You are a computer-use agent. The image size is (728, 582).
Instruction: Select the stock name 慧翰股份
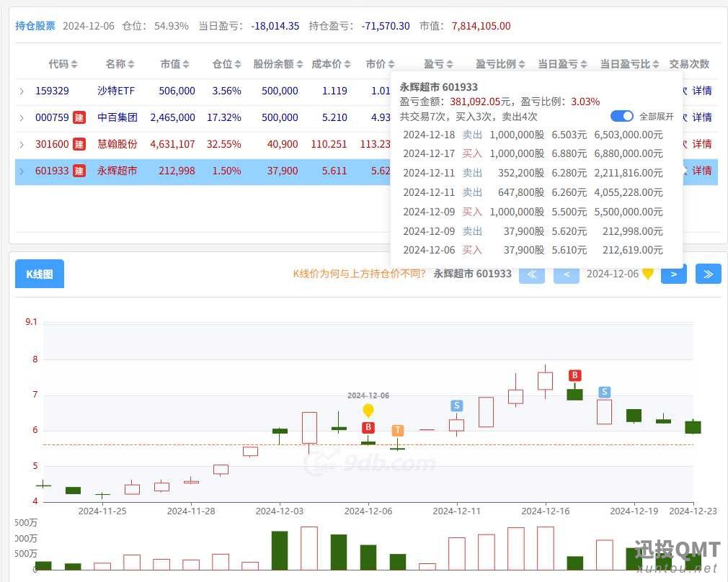pyautogui.click(x=117, y=144)
